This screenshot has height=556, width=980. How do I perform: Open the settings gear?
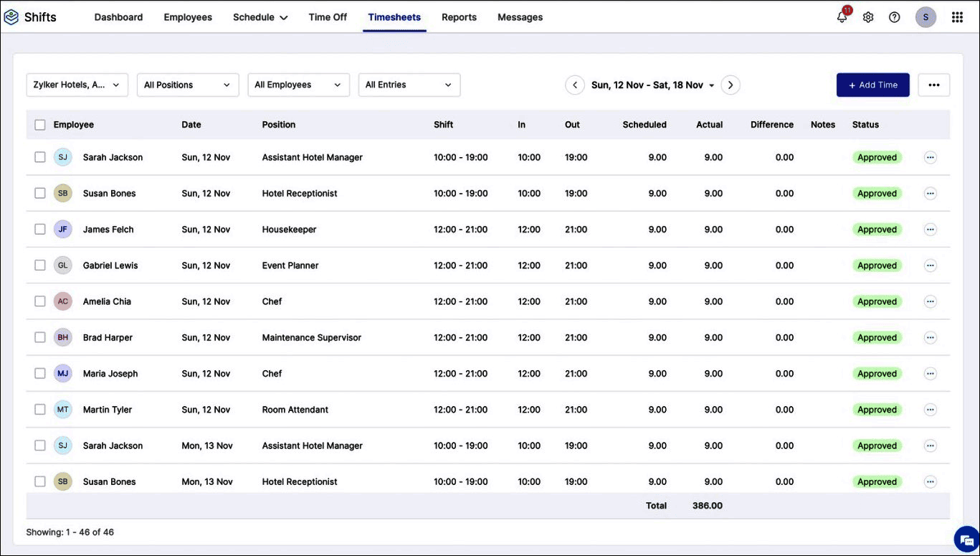click(x=867, y=15)
